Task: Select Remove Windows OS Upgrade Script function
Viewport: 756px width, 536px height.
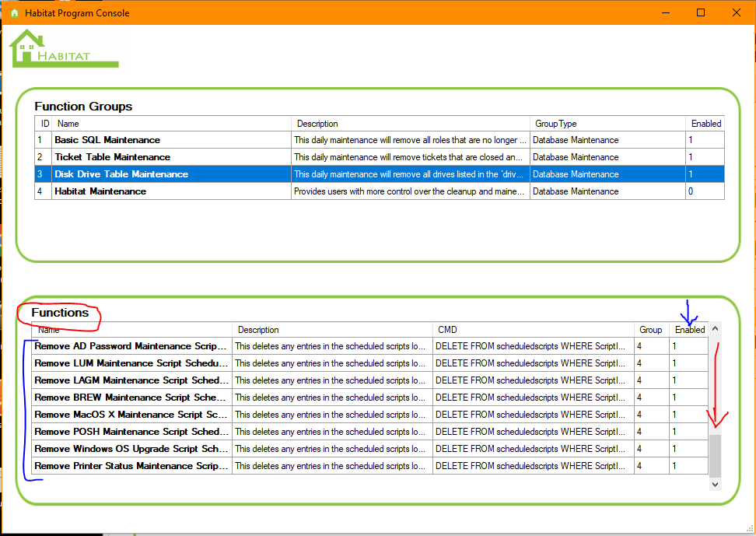Action: (131, 449)
